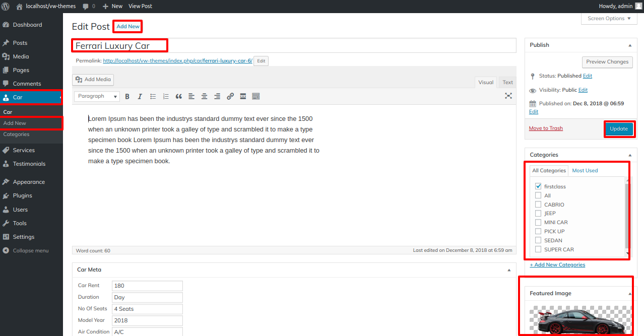Click the Move to Trash link

point(546,128)
